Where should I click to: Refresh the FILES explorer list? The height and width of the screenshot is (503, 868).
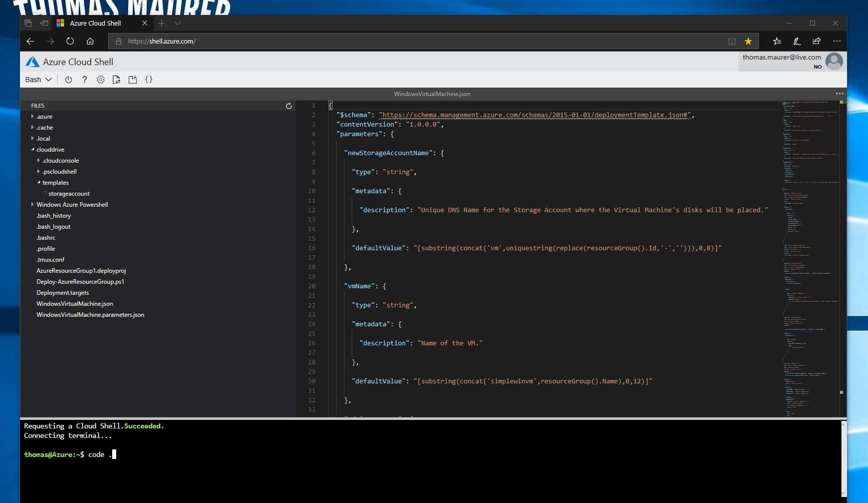pos(288,106)
